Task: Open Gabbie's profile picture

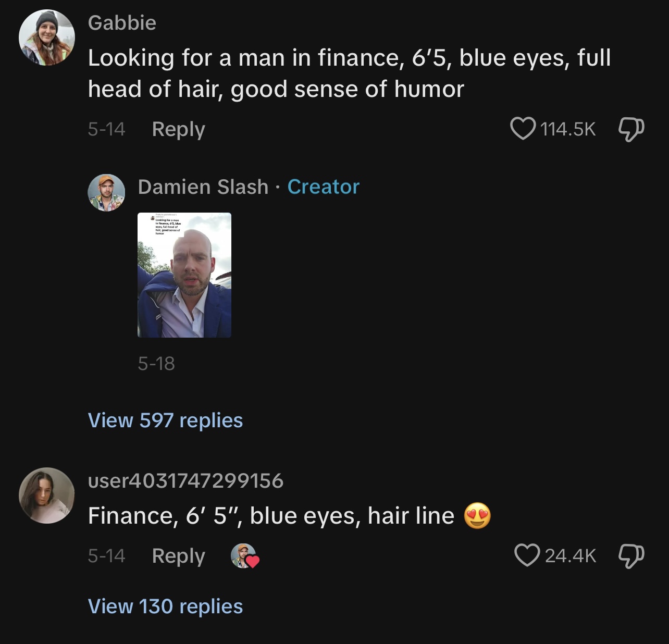Action: click(x=47, y=38)
